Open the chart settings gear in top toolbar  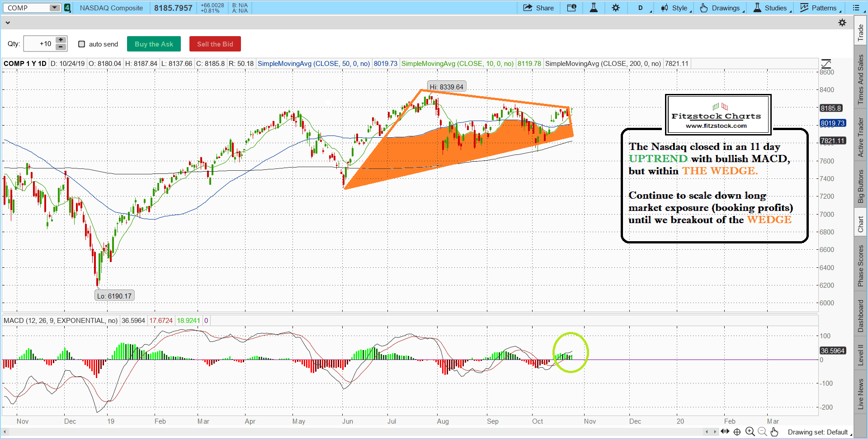point(616,8)
